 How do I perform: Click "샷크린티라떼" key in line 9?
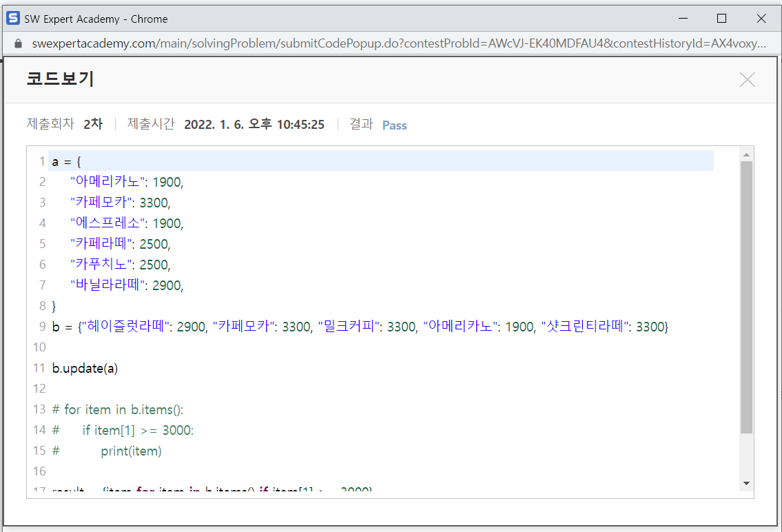(x=585, y=327)
